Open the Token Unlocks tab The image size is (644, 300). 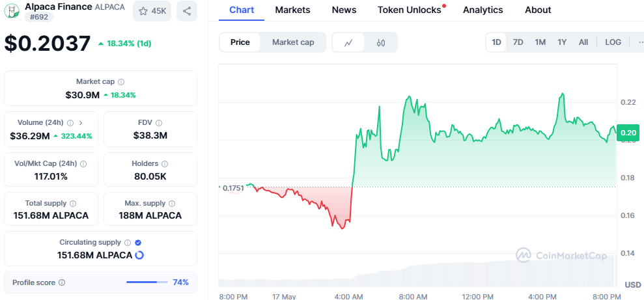(x=409, y=10)
